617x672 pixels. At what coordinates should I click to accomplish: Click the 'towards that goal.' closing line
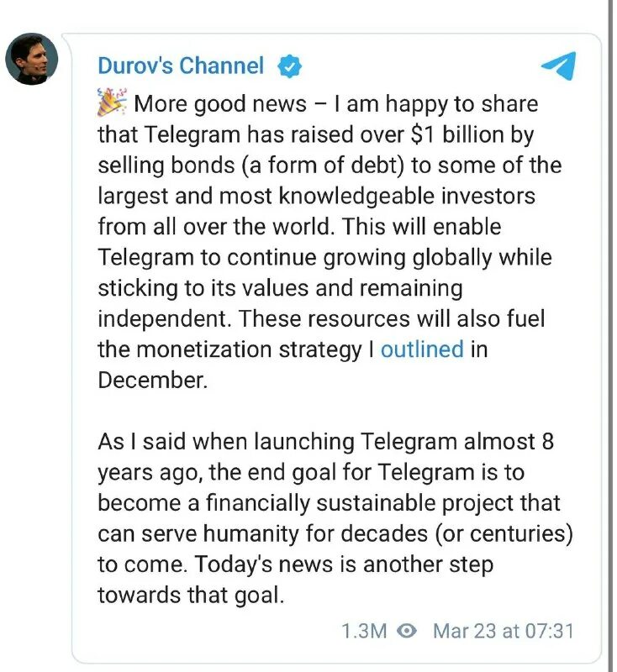coord(191,595)
